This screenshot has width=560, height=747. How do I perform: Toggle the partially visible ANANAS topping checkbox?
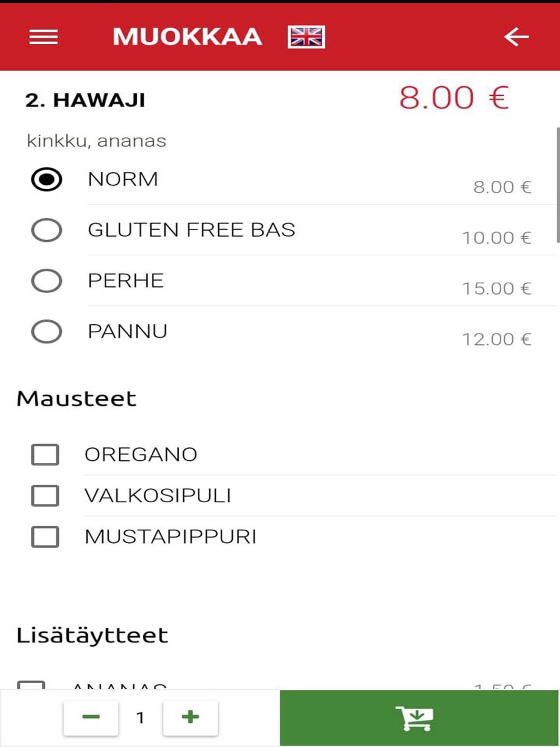31,685
